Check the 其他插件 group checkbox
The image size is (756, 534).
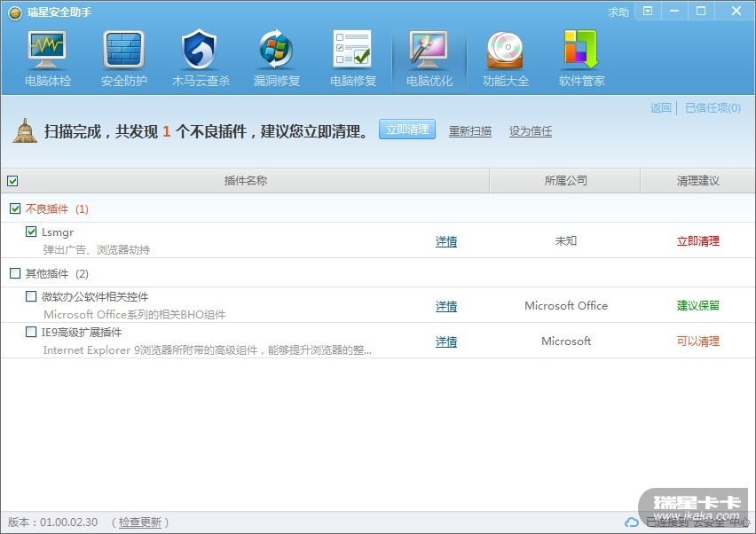[x=15, y=273]
